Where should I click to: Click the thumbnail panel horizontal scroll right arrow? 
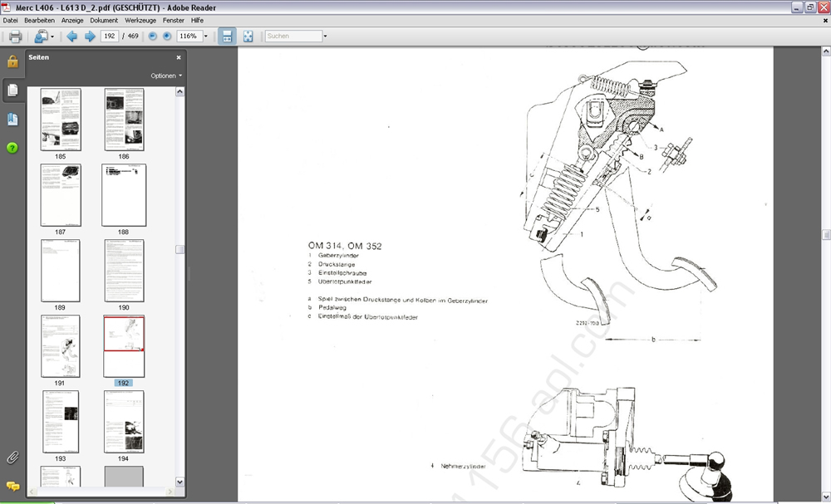pyautogui.click(x=170, y=492)
